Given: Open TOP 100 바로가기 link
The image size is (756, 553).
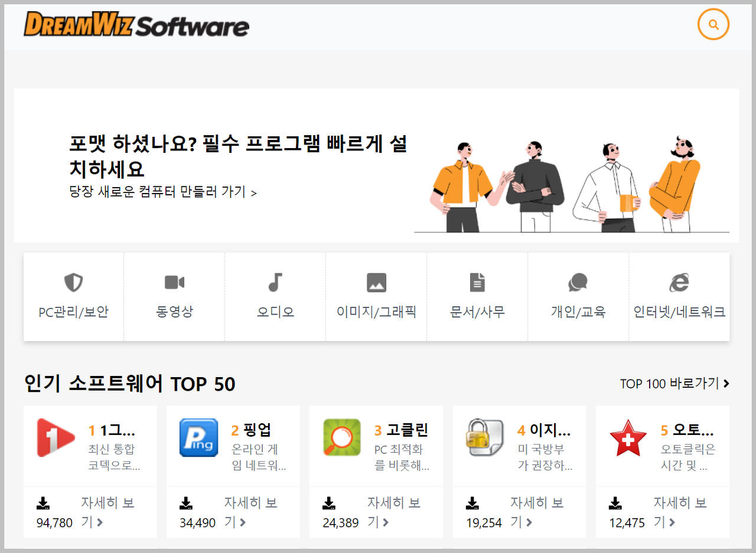Looking at the screenshot, I should coord(674,384).
